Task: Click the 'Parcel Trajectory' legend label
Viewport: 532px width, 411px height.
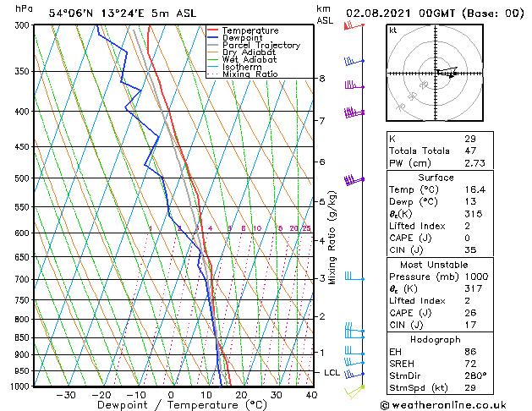Action: (261, 45)
